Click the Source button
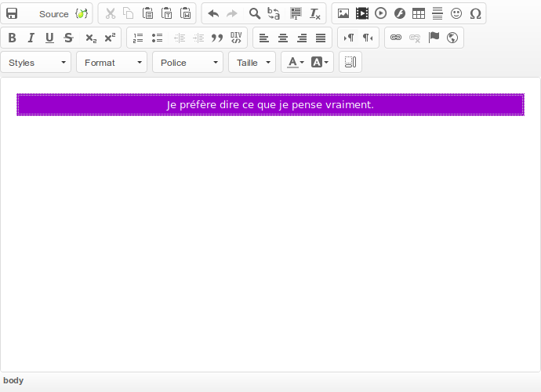541x392 pixels. (x=54, y=13)
